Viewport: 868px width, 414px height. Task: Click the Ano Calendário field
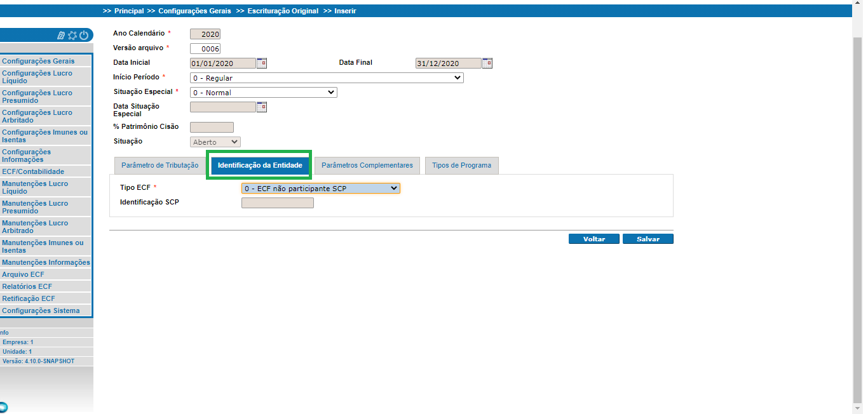(205, 34)
